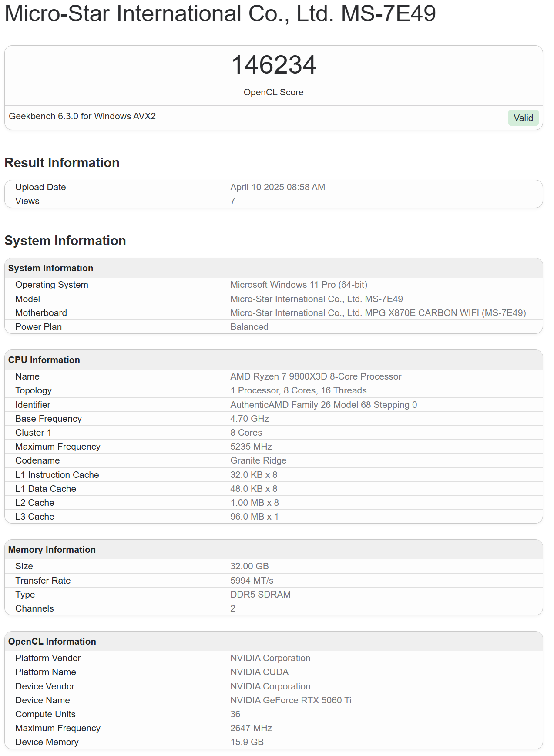Click the DDR5 SDRAM memory type value

click(260, 595)
